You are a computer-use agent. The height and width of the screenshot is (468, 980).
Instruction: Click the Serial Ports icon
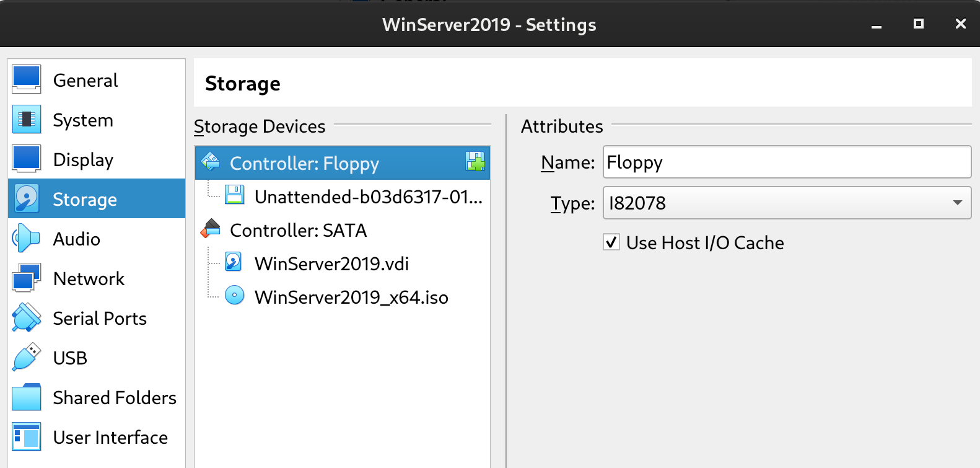coord(26,318)
